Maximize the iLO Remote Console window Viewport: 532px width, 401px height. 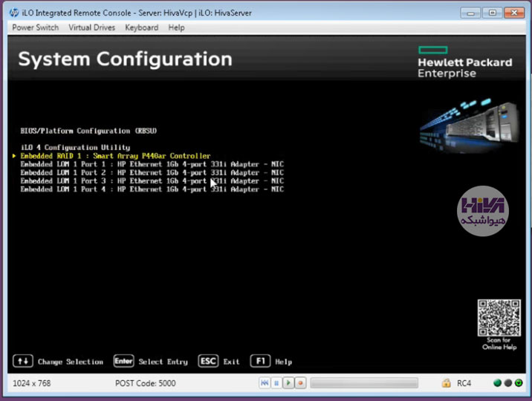(493, 13)
